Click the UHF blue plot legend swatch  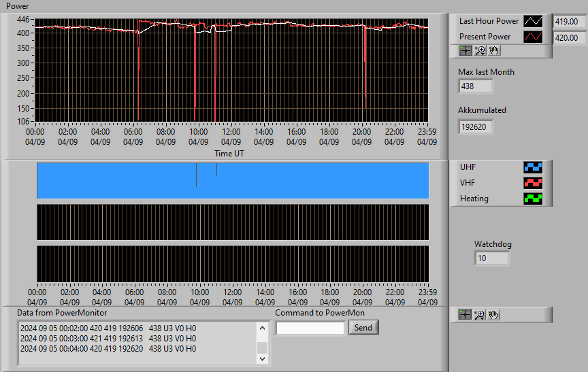point(533,167)
